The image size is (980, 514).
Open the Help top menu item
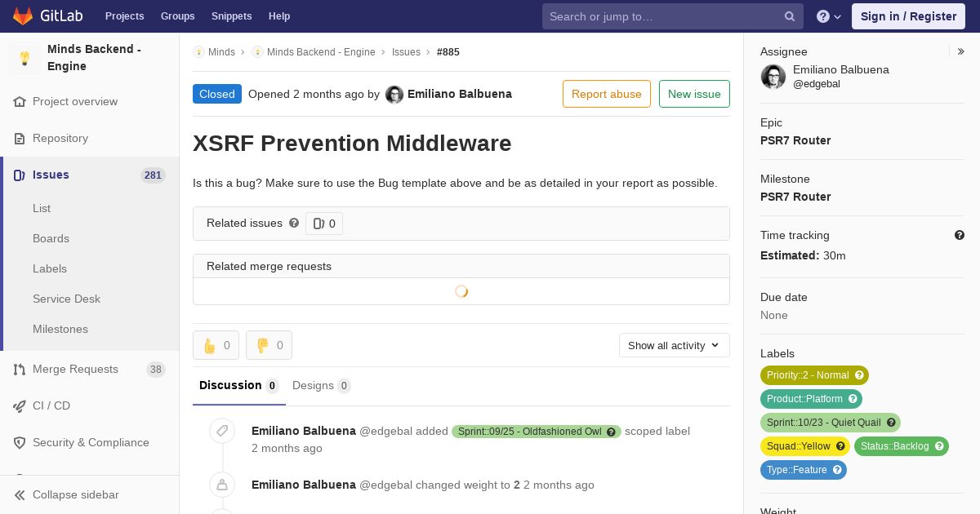pos(279,16)
